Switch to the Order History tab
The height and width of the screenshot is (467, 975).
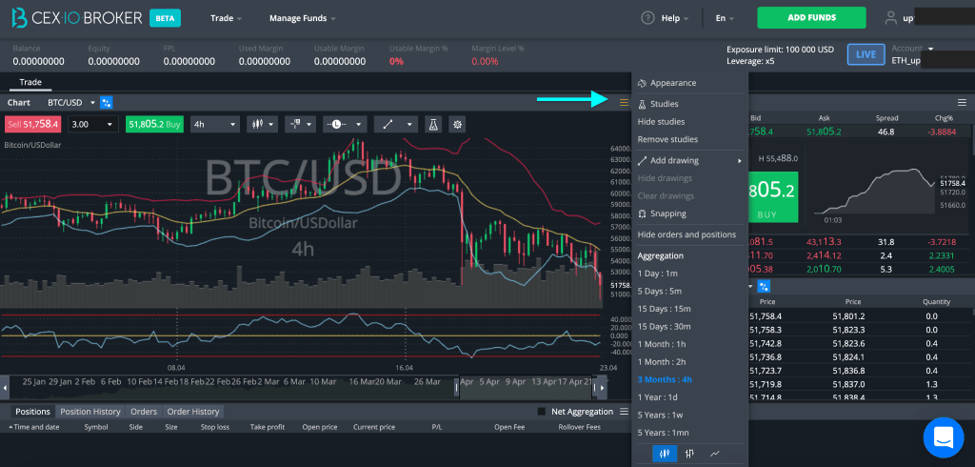(x=193, y=412)
